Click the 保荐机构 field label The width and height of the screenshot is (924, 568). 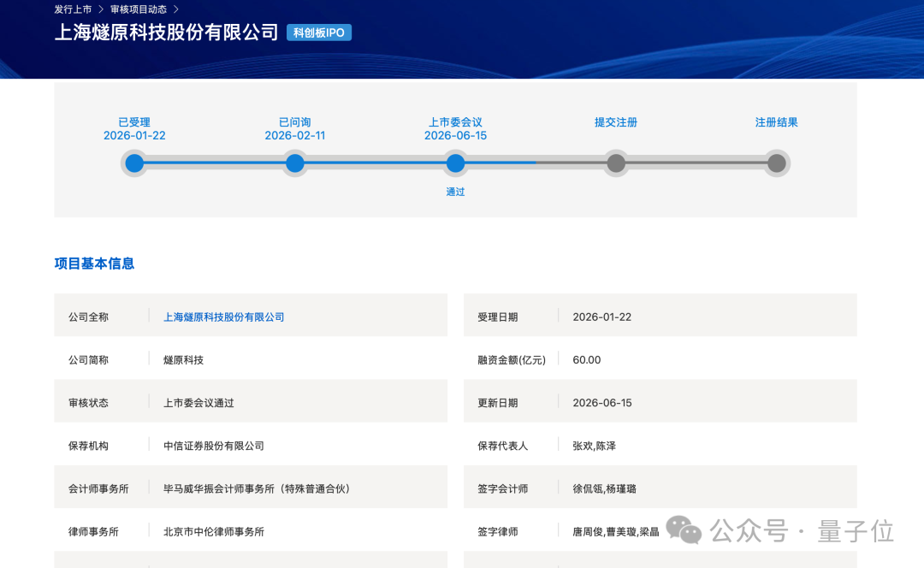[x=88, y=446]
